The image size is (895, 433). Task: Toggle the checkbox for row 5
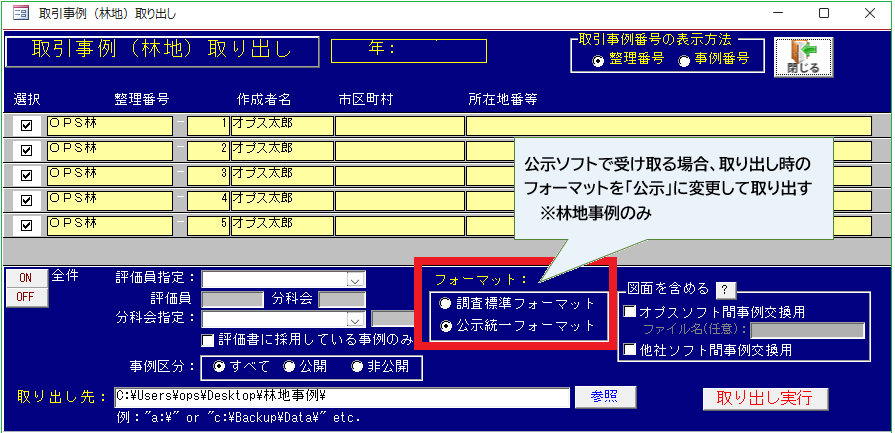pos(27,225)
